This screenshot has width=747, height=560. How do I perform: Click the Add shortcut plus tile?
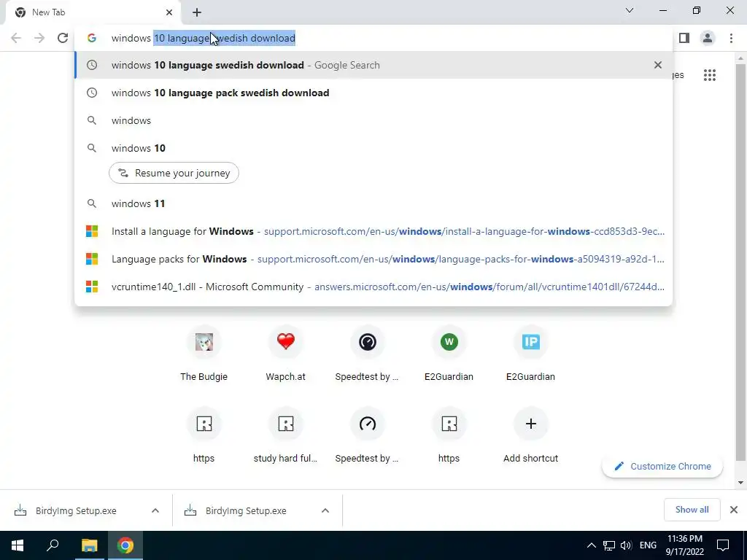tap(531, 437)
